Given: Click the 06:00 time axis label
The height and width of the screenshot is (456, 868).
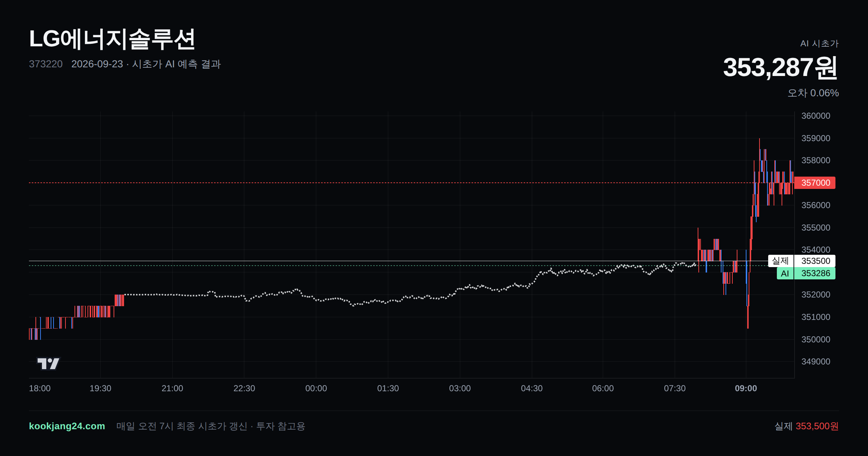Looking at the screenshot, I should (x=603, y=388).
